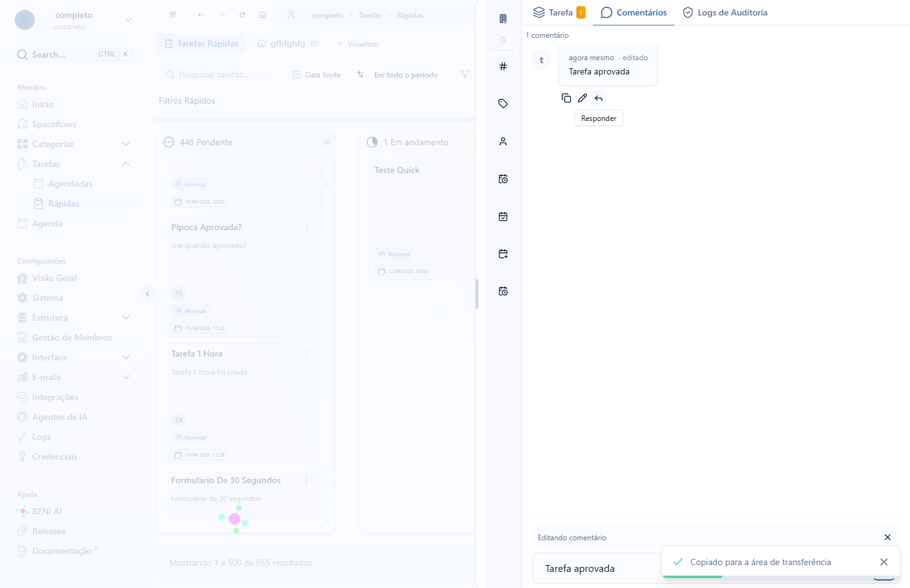Open the tag icon in the side strip
Image resolution: width=910 pixels, height=588 pixels.
pyautogui.click(x=503, y=104)
